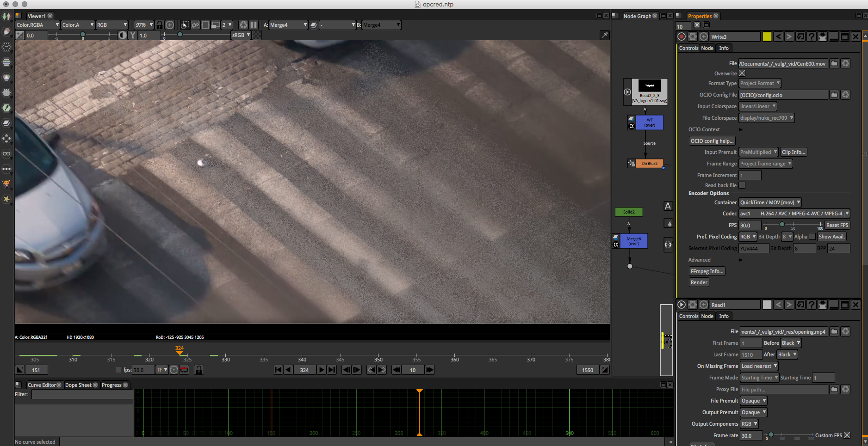Play forward in the viewer timeline

click(x=321, y=370)
